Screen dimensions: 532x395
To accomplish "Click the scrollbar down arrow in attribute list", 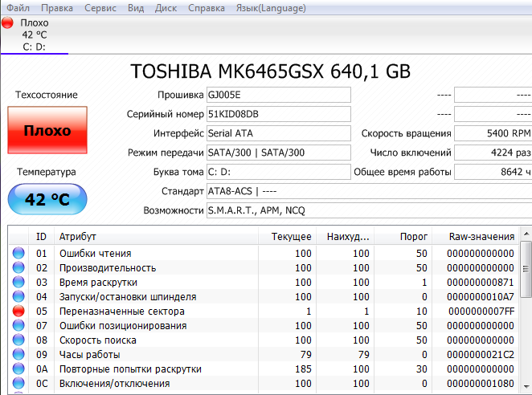I will pos(526,386).
